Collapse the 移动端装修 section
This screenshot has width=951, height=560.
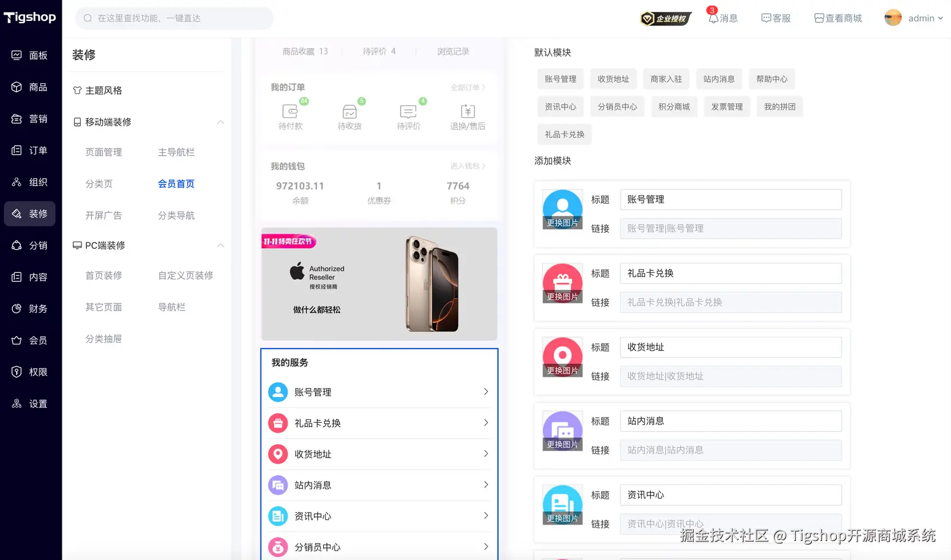click(x=221, y=122)
